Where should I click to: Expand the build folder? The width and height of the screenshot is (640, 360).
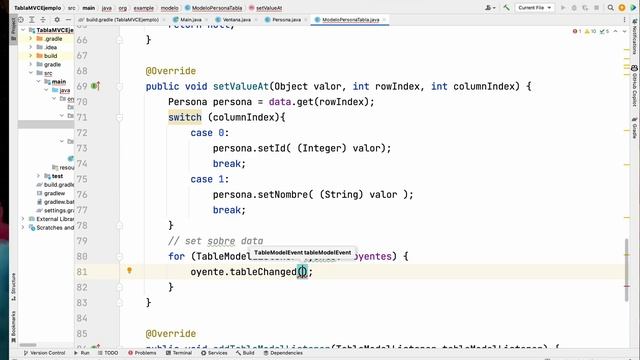pyautogui.click(x=31, y=56)
